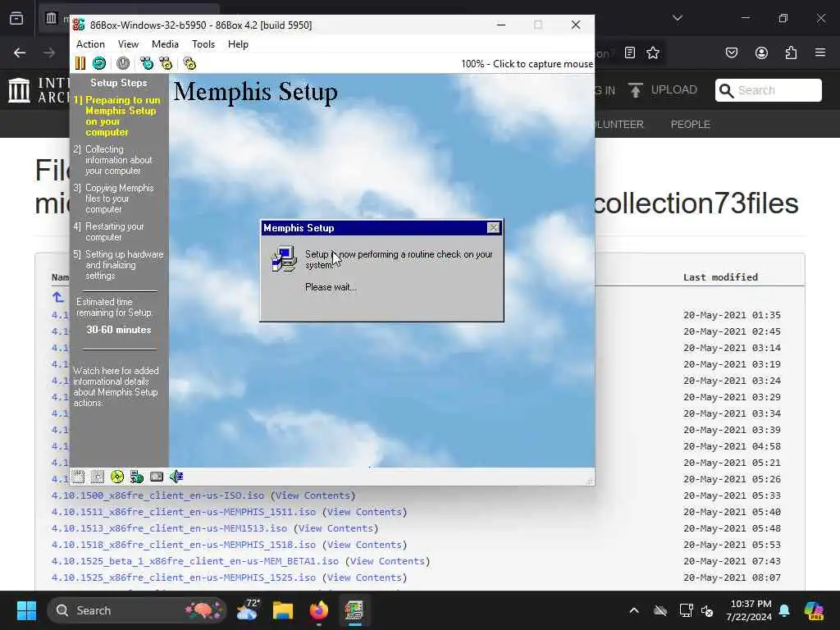Image resolution: width=840 pixels, height=630 pixels.
Task: Click second floppy drive status icon
Action: tap(98, 477)
